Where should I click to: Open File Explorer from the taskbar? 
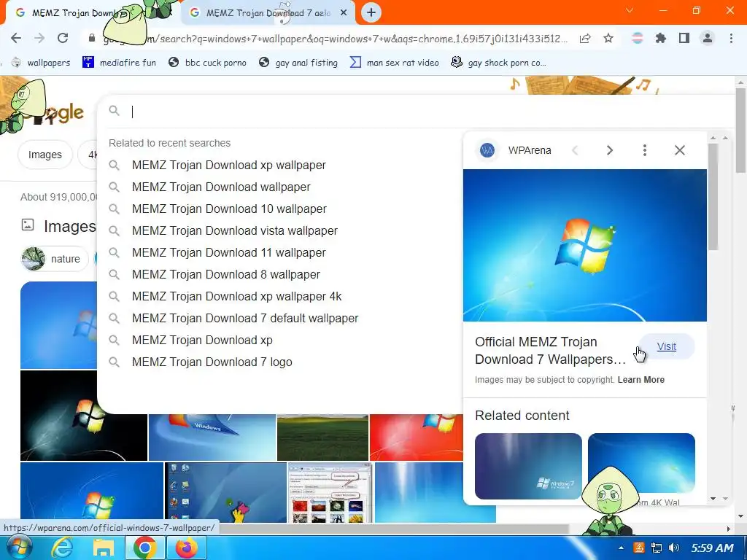coord(104,548)
